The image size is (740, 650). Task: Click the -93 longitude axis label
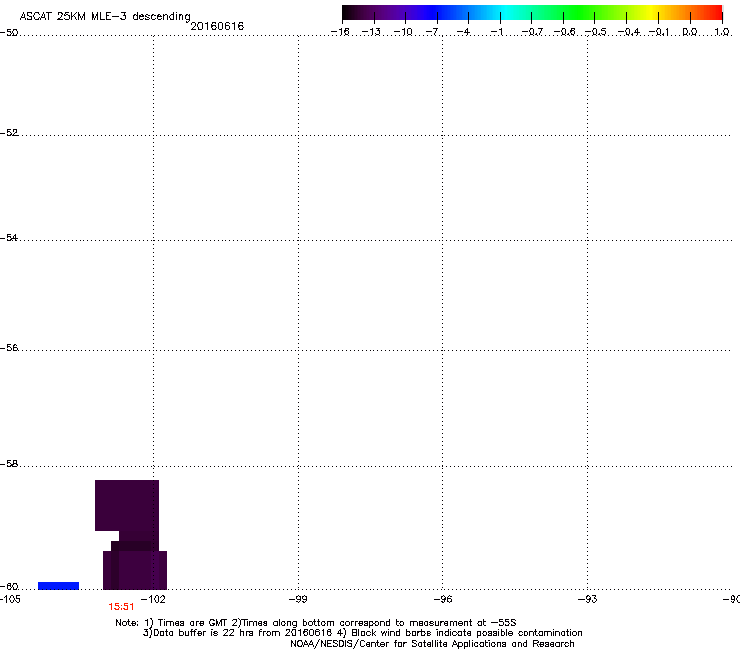coord(588,599)
